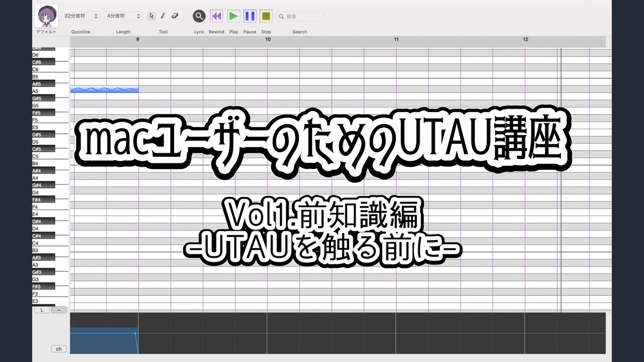Click the G3 piano key
This screenshot has width=644, height=362.
point(50,280)
